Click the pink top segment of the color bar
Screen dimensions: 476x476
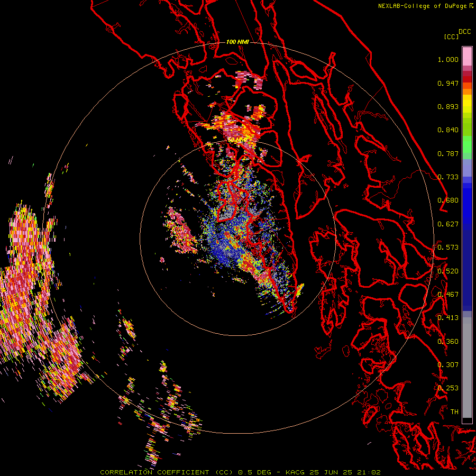(x=467, y=57)
